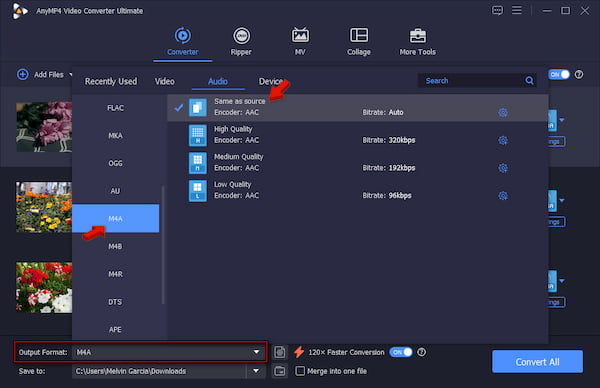Click the Low Quality profile icon
The height and width of the screenshot is (388, 600).
197,191
